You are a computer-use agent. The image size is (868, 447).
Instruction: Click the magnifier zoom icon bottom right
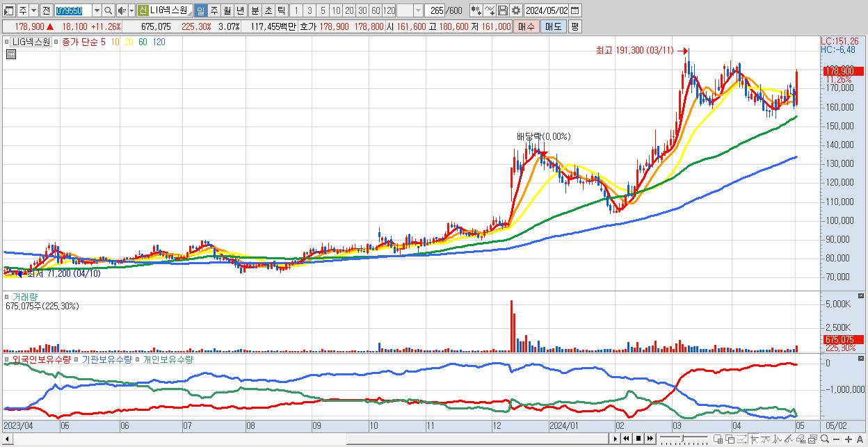coord(825,439)
